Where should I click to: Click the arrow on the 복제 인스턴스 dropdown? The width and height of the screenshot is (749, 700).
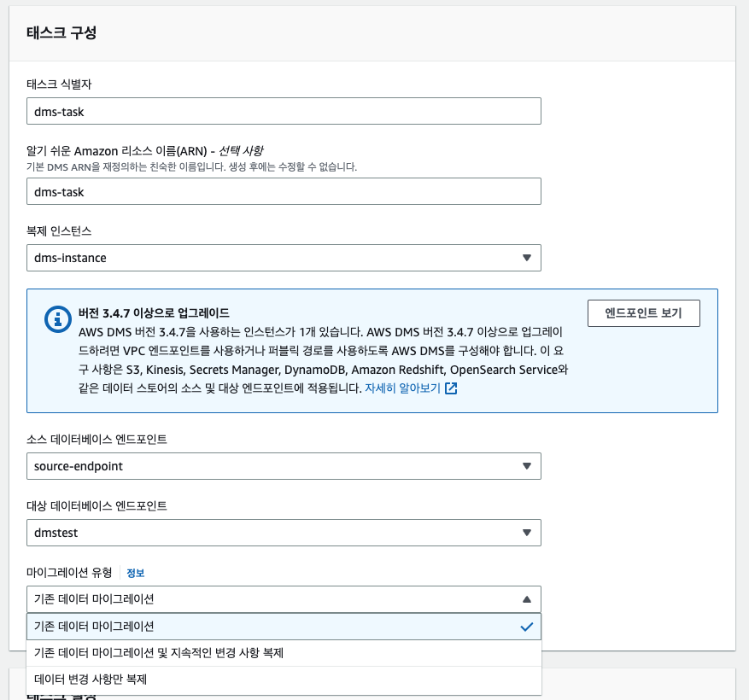pyautogui.click(x=526, y=258)
